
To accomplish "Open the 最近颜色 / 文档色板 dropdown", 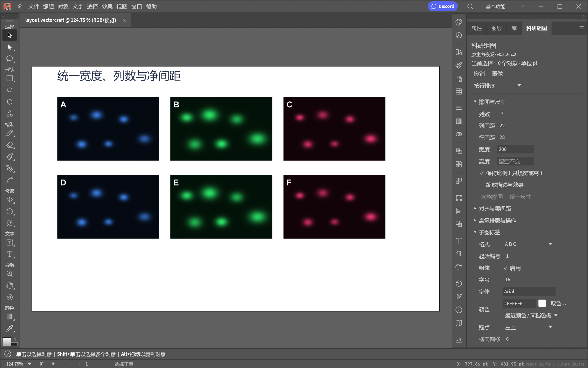I will (x=531, y=315).
